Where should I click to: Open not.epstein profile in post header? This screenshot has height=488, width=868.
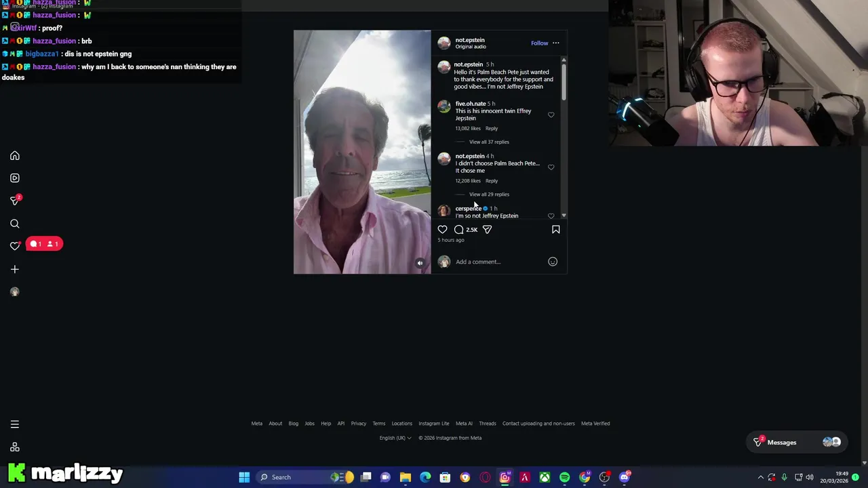(470, 40)
